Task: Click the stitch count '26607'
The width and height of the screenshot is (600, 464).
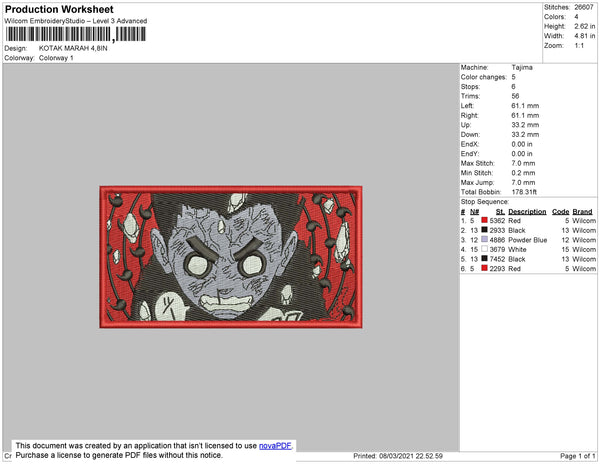Action: [584, 7]
